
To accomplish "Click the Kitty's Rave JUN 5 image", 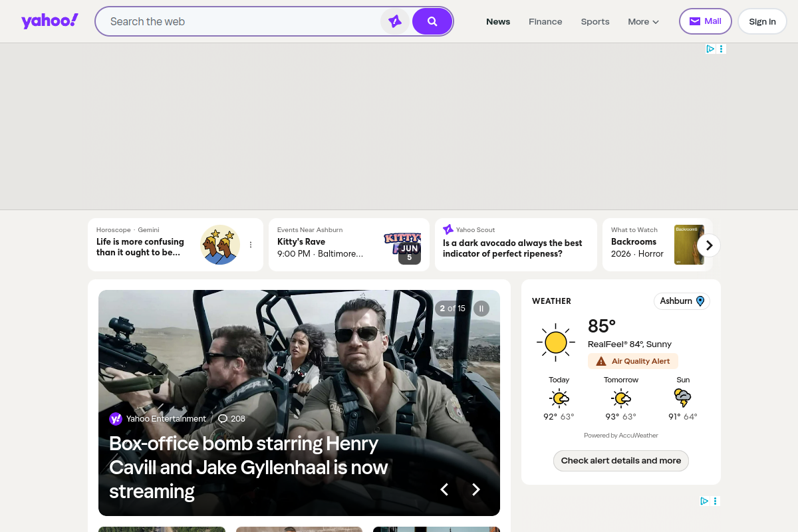I will pyautogui.click(x=403, y=248).
